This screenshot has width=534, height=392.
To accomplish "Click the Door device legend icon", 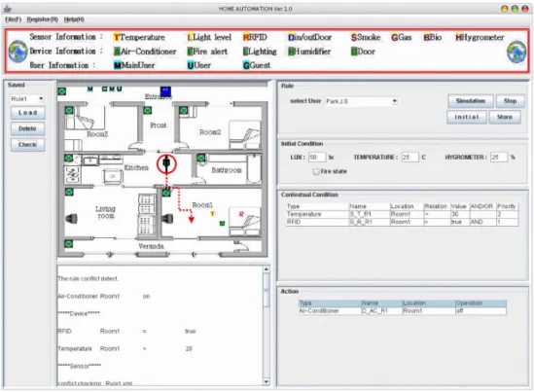I will [354, 52].
